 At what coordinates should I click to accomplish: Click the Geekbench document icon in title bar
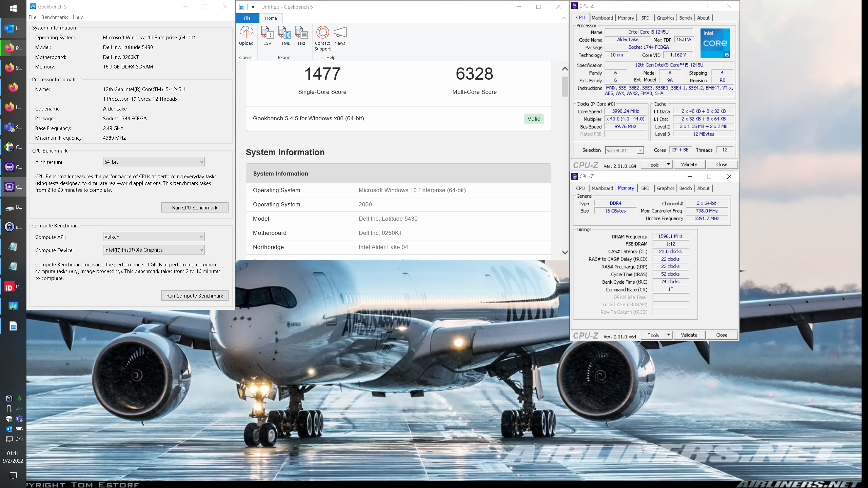(242, 7)
